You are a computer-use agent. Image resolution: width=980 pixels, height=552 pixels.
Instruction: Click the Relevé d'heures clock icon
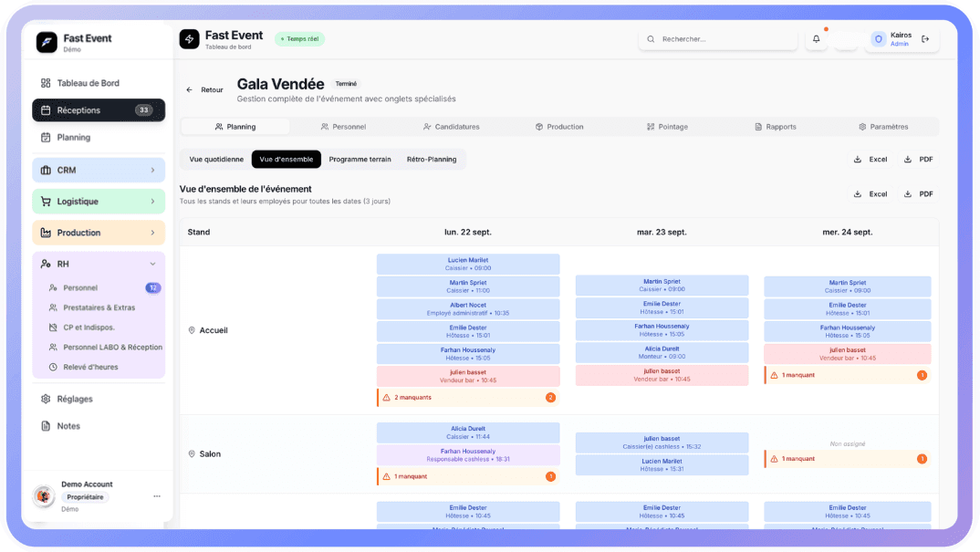(x=53, y=367)
